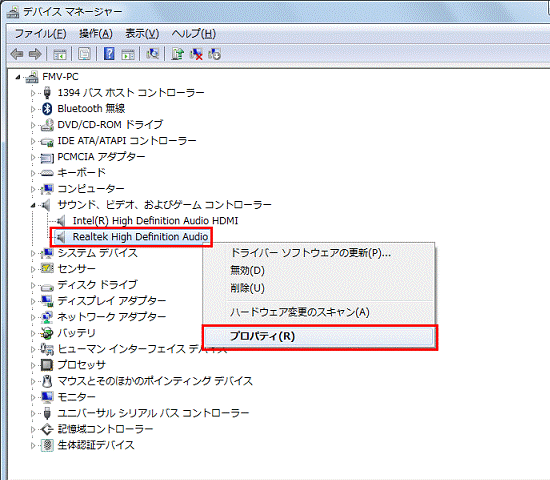Expand ヒューマン インターフェイス デバイス node

click(33, 349)
